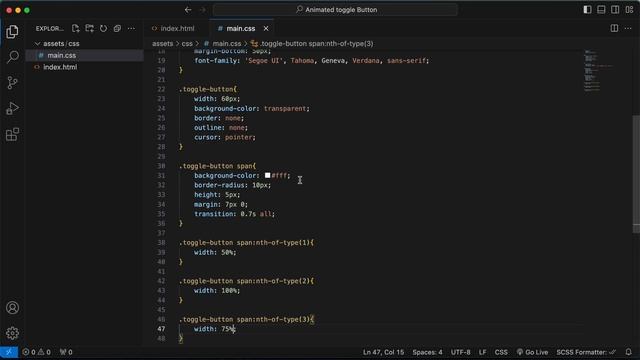The width and height of the screenshot is (640, 360).
Task: Select main.css in the file tree
Action: pyautogui.click(x=61, y=56)
